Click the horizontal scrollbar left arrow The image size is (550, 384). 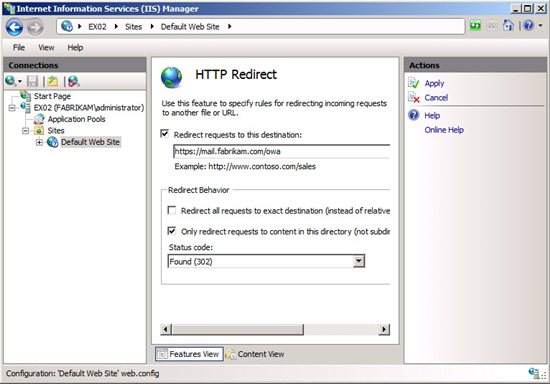point(166,329)
